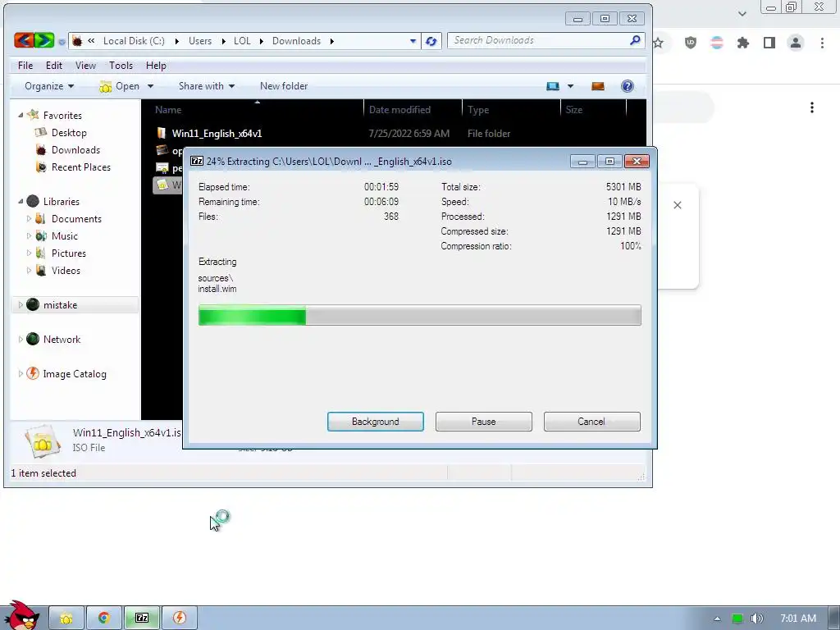Expand the Open button's dropdown arrow
The height and width of the screenshot is (630, 840).
tap(151, 86)
